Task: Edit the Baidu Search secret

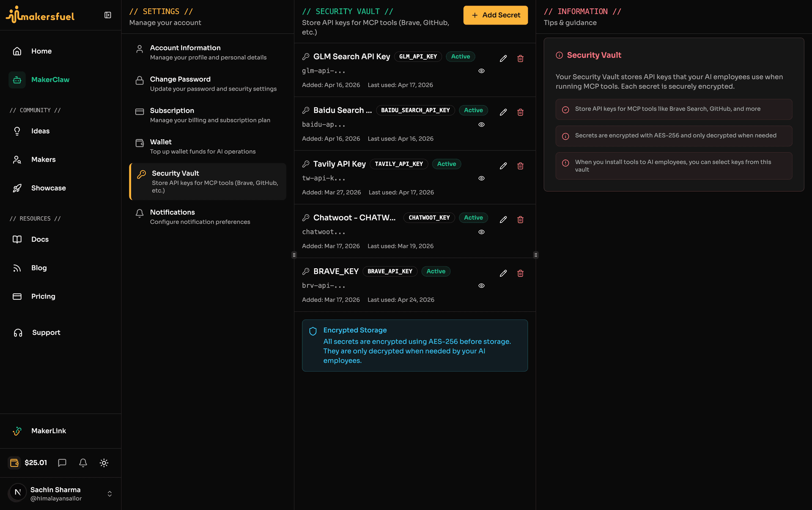Action: 503,112
